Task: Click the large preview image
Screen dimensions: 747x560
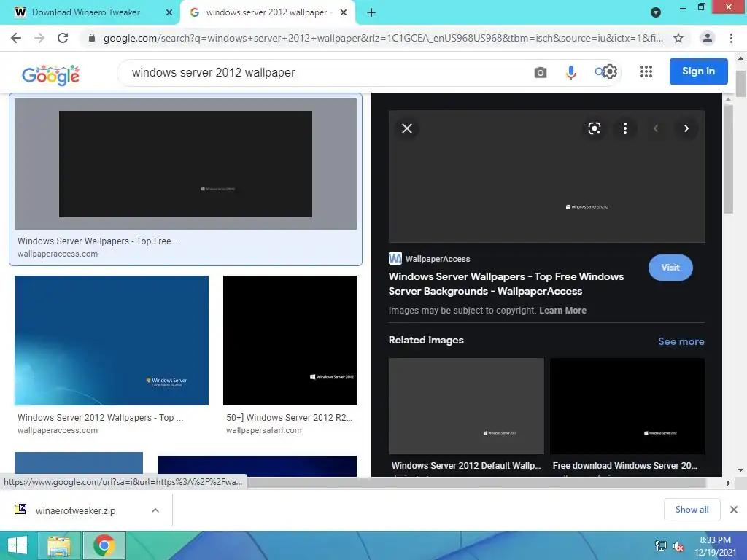Action: pyautogui.click(x=546, y=176)
